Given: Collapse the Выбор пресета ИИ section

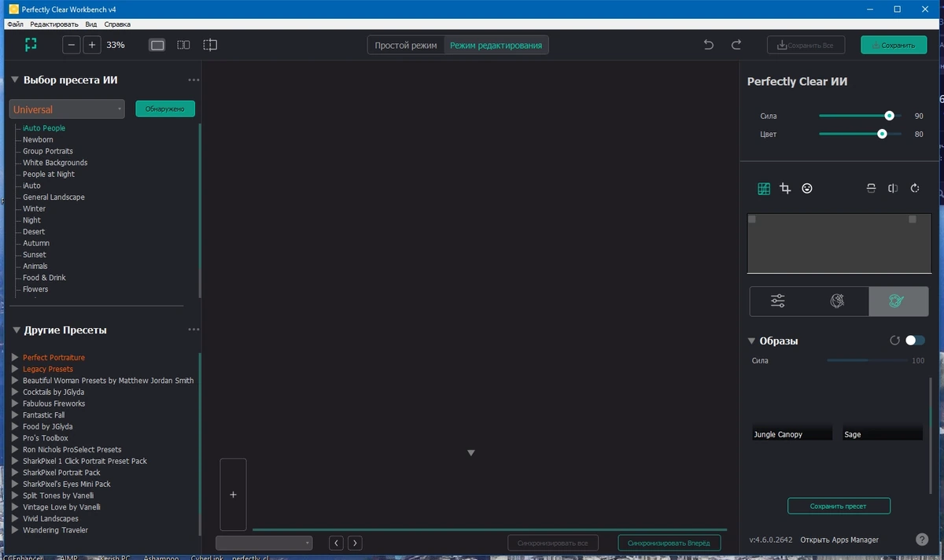Looking at the screenshot, I should point(15,79).
